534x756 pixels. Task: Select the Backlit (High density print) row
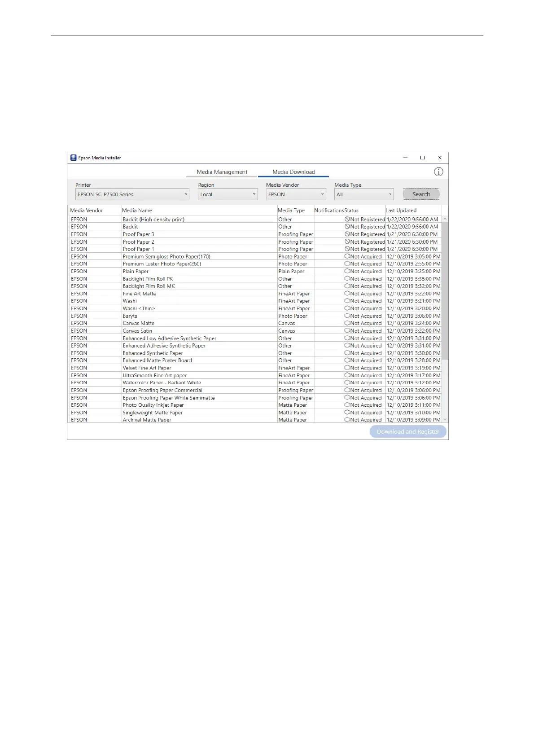(255, 219)
